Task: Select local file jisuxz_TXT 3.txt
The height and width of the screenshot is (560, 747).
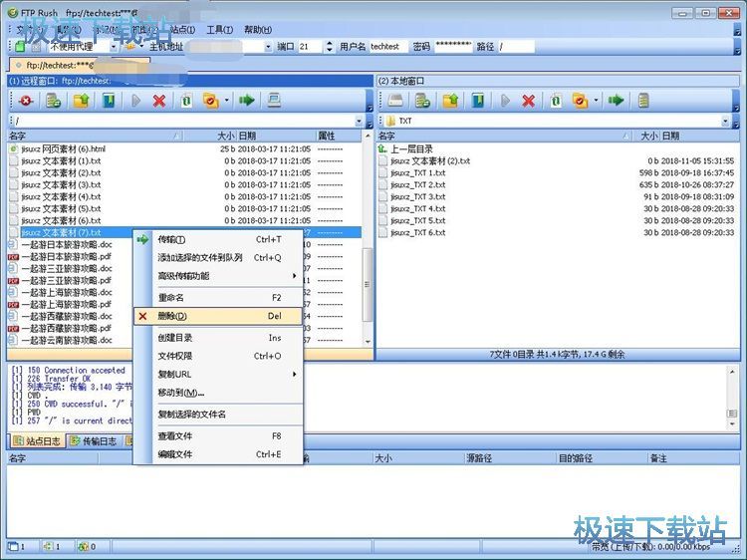Action: click(417, 197)
